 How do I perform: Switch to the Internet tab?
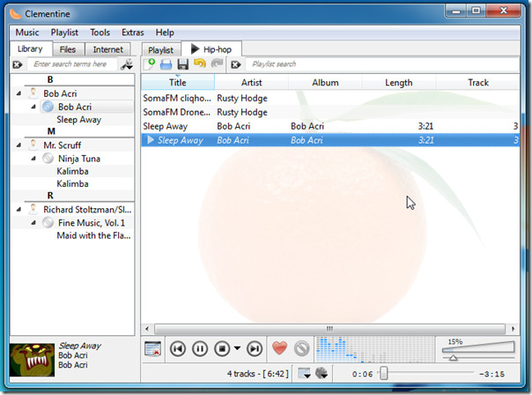(x=107, y=49)
